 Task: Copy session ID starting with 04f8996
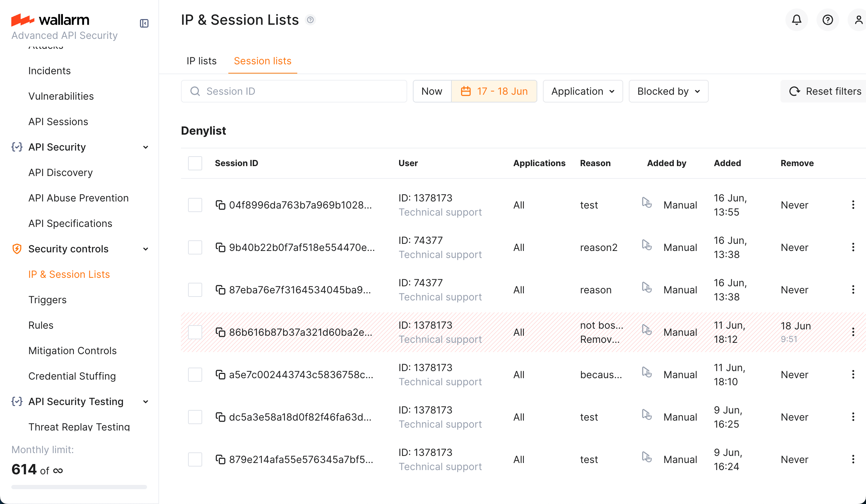coord(221,205)
